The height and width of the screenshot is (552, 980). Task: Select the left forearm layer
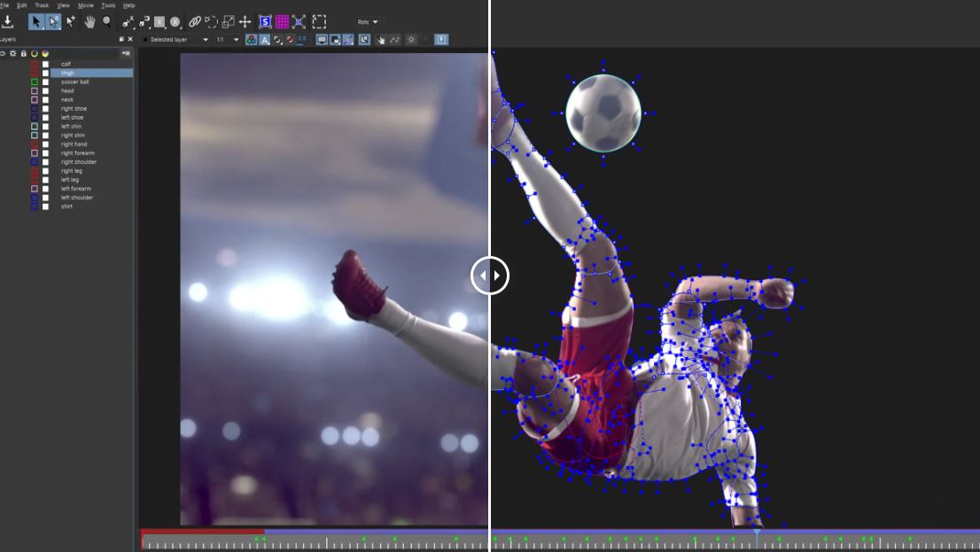(x=75, y=189)
